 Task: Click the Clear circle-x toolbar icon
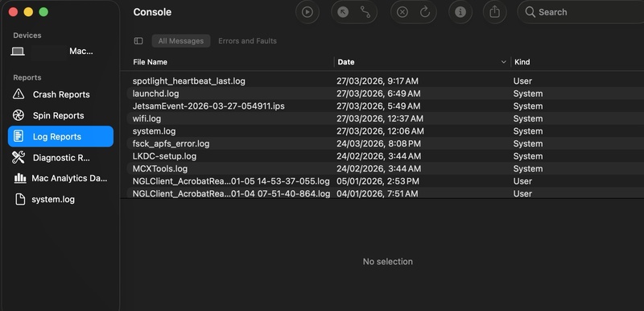(402, 12)
